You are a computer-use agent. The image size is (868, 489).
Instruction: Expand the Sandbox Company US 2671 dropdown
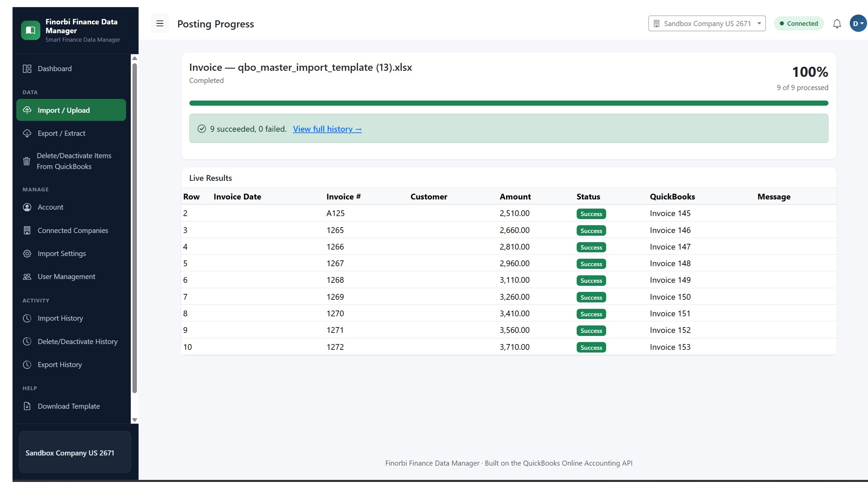(x=707, y=23)
